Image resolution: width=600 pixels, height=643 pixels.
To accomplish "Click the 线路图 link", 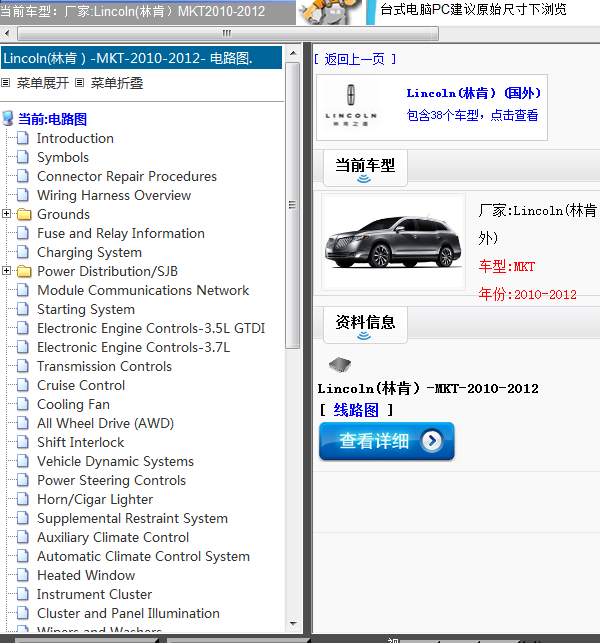I will 356,410.
